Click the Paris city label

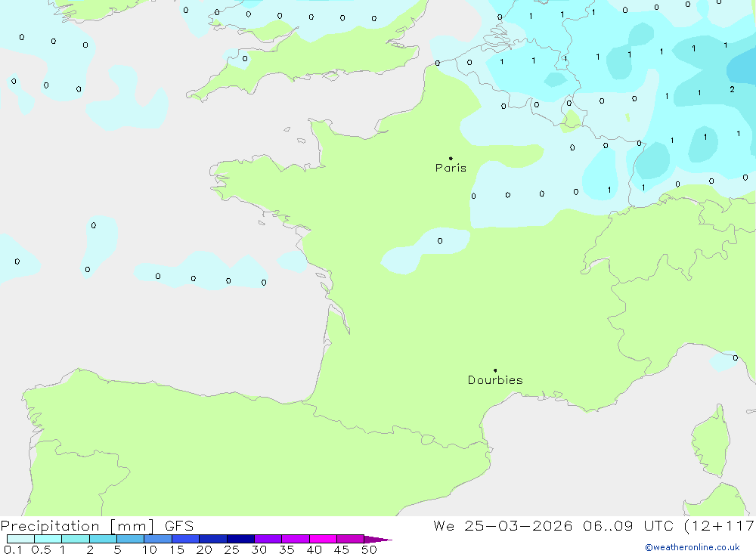click(x=451, y=168)
